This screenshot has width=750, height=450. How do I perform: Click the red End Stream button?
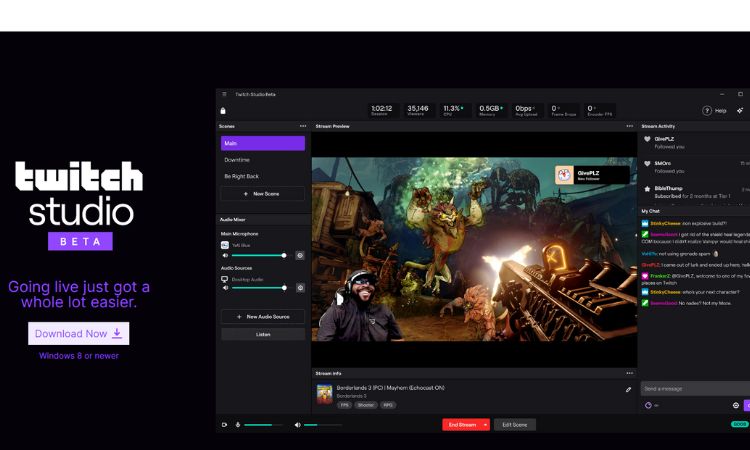462,425
